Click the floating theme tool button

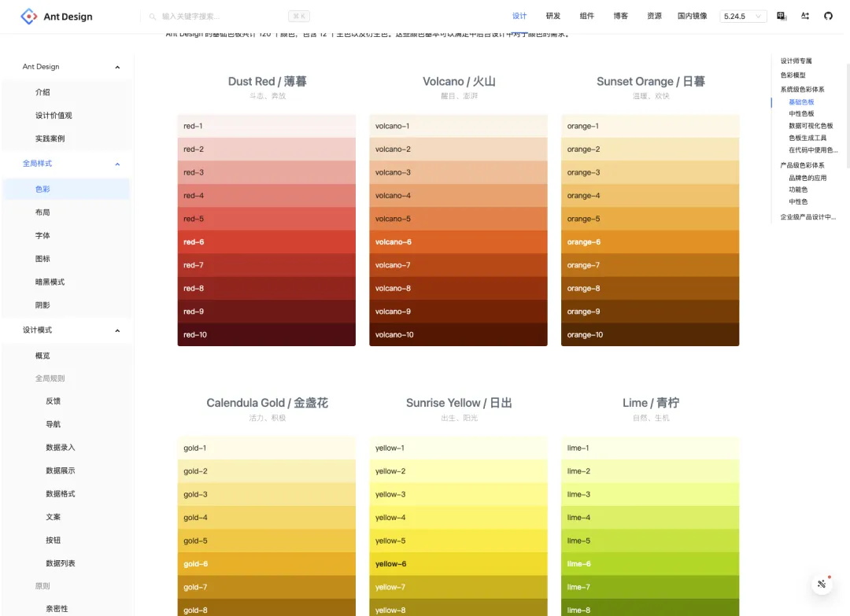pos(822,584)
